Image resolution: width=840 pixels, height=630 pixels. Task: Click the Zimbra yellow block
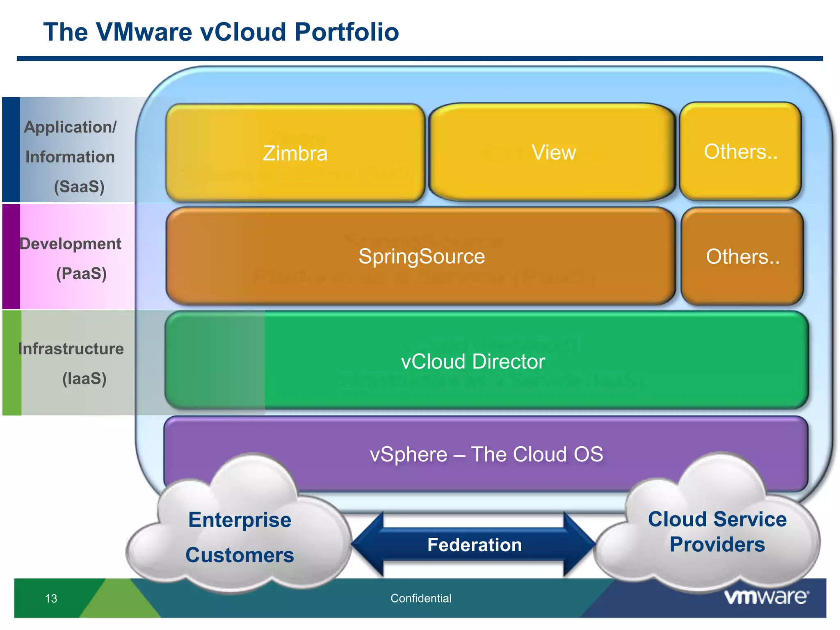coord(295,153)
